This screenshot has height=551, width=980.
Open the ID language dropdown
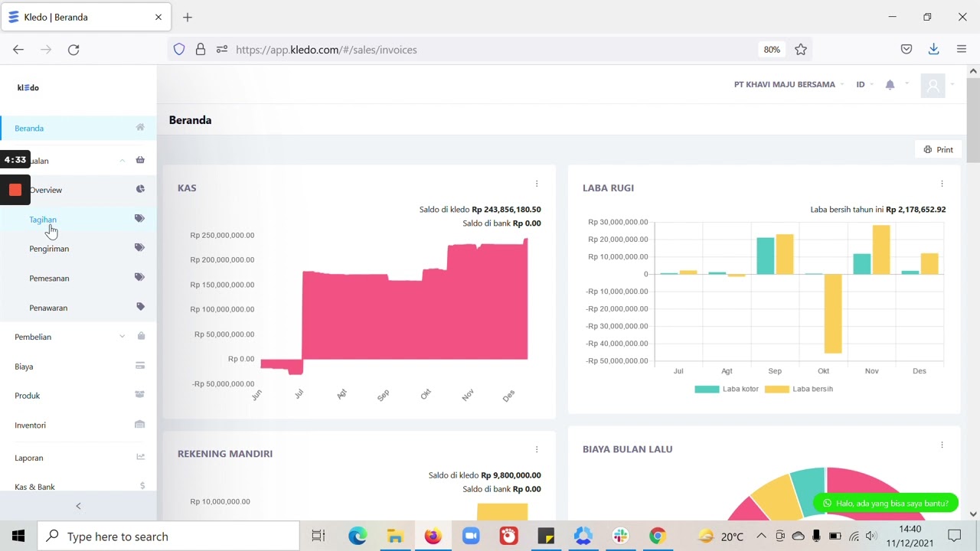[x=865, y=85]
